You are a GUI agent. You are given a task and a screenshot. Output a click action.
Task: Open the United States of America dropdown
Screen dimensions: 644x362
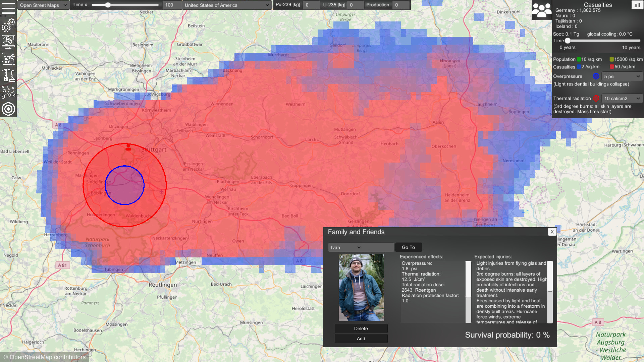click(226, 5)
